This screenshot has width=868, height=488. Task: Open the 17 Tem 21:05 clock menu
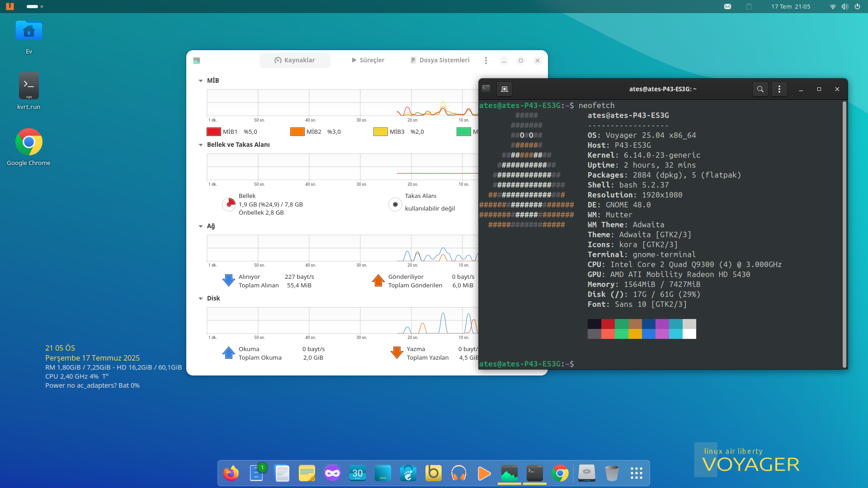(791, 7)
